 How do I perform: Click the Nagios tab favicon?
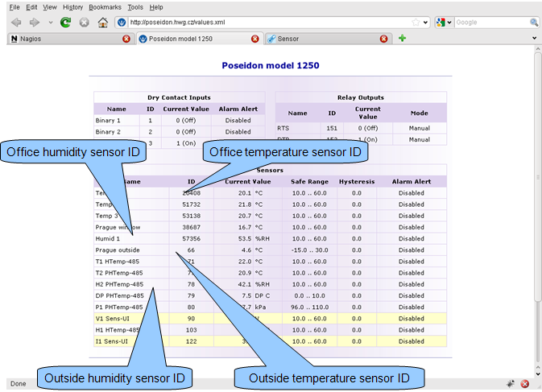click(14, 39)
